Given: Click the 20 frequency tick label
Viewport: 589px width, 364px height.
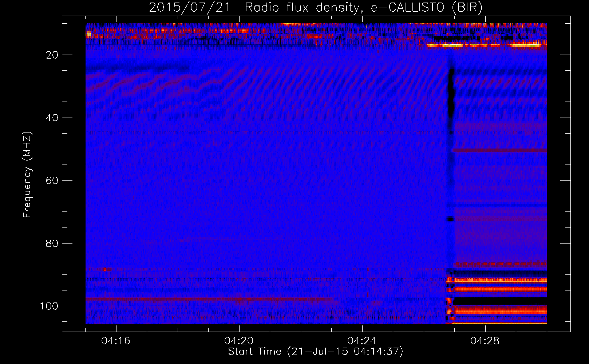Looking at the screenshot, I should [x=52, y=55].
